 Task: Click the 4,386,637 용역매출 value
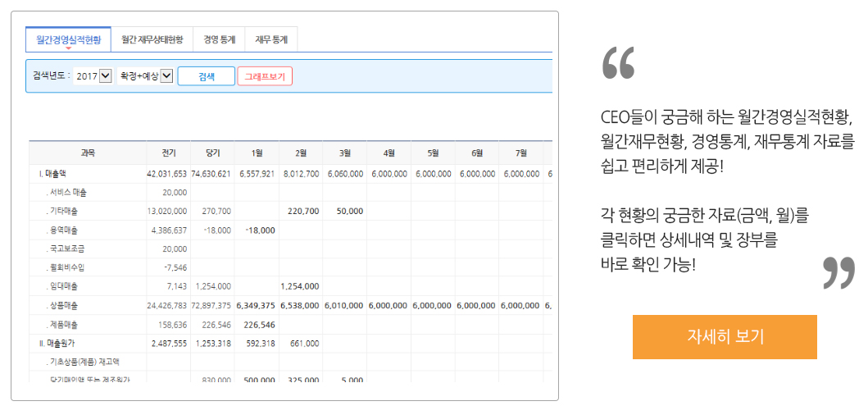(x=169, y=230)
